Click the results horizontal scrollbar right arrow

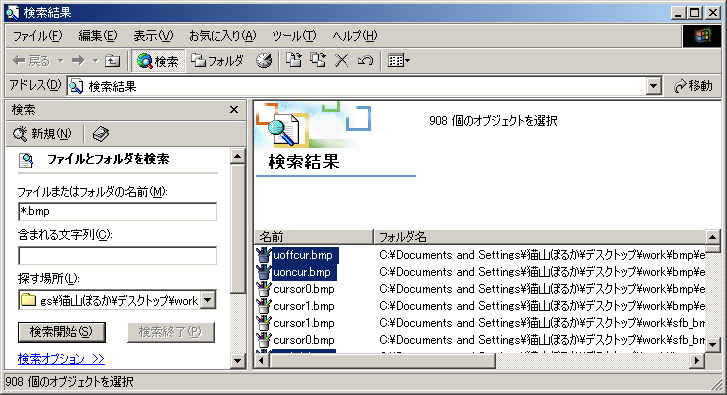pos(696,360)
